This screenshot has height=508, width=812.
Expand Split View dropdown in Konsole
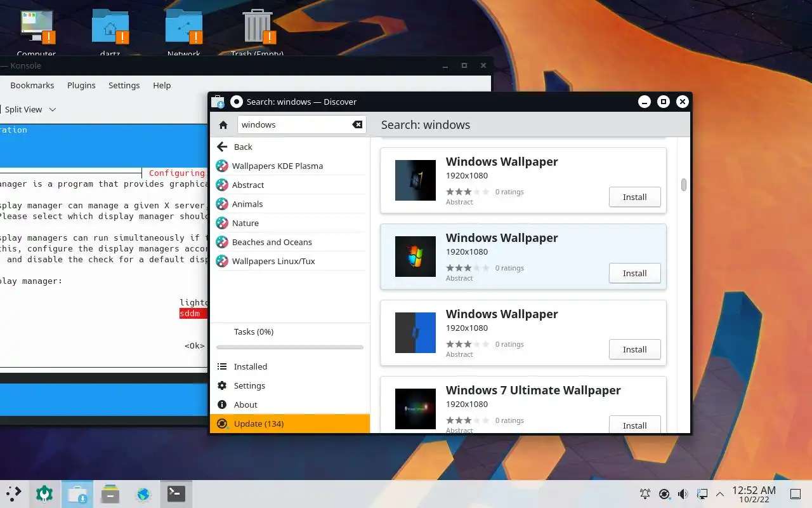coord(53,109)
